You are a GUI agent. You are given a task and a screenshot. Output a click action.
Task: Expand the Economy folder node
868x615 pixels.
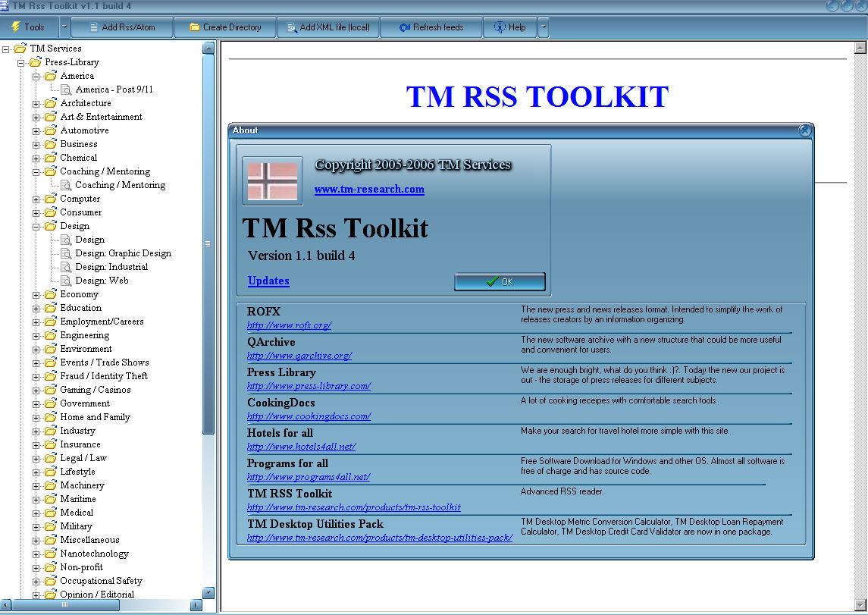pos(36,295)
